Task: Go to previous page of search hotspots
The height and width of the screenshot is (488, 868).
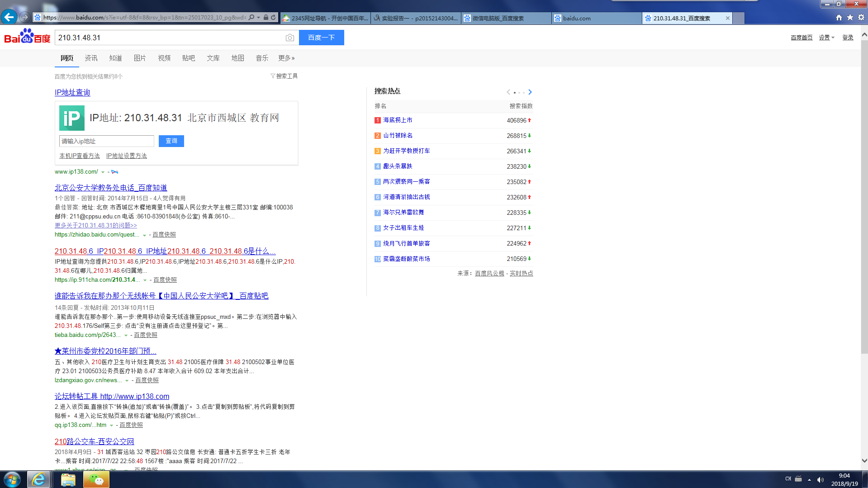Action: (508, 92)
